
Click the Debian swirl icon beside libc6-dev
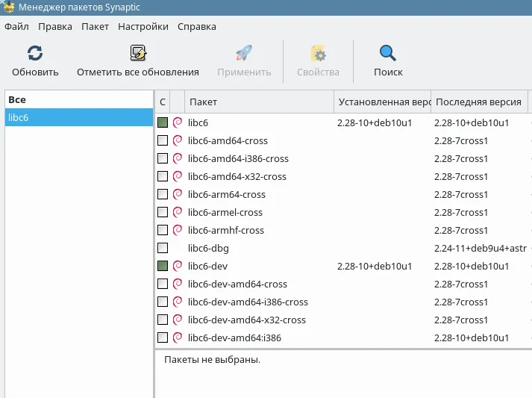click(x=178, y=266)
